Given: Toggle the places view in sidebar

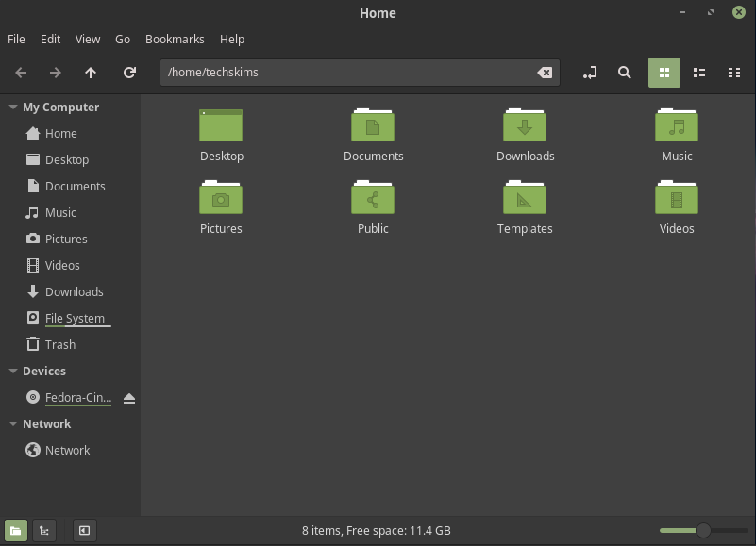Looking at the screenshot, I should [x=14, y=530].
